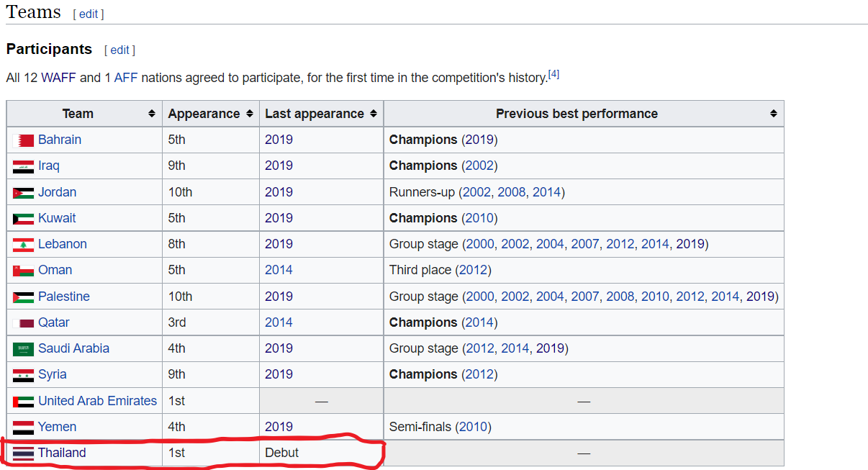Open Oman's Third place 2012 link

coord(473,270)
